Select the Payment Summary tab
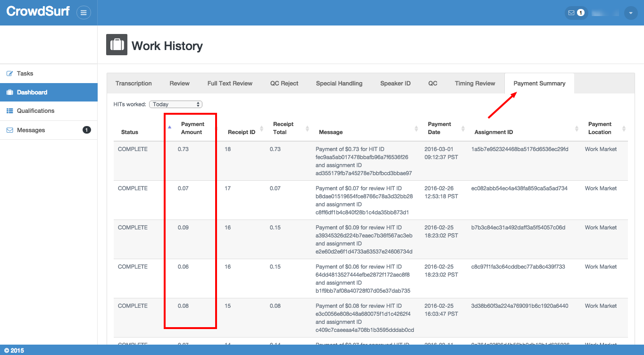The image size is (644, 355). 539,84
